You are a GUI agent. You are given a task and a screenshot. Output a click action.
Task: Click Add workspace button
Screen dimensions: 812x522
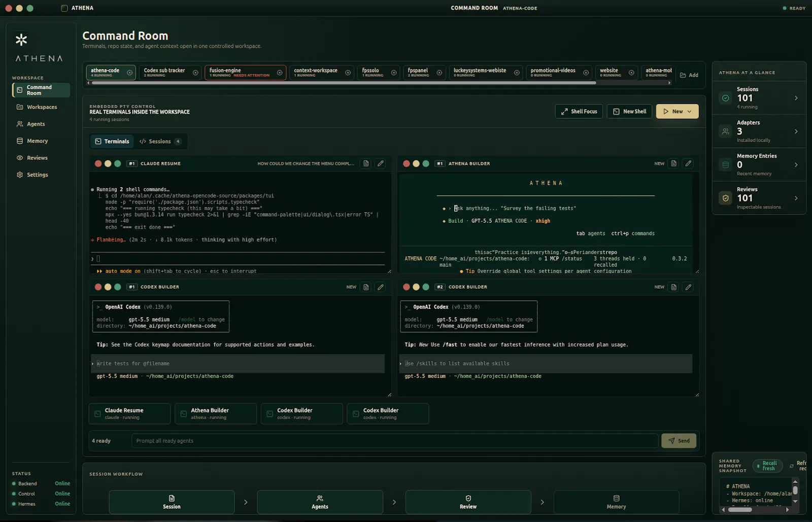[689, 75]
